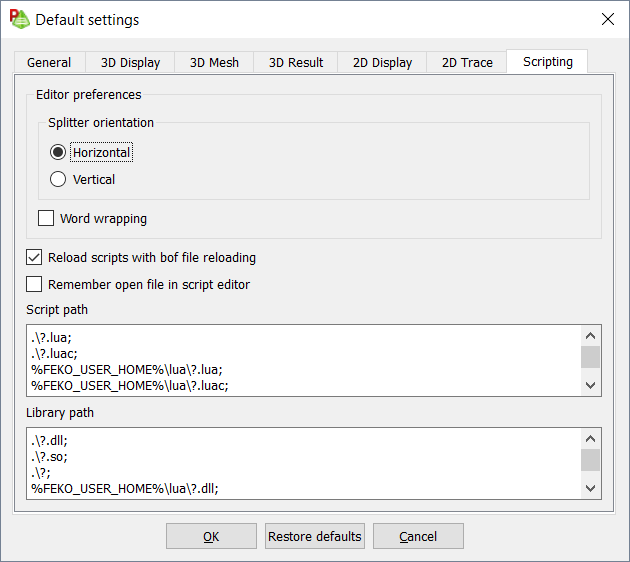Click the '%FEKO_USER_HOME%\lua\?.luac;' line
Image resolution: width=630 pixels, height=562 pixels.
(130, 386)
